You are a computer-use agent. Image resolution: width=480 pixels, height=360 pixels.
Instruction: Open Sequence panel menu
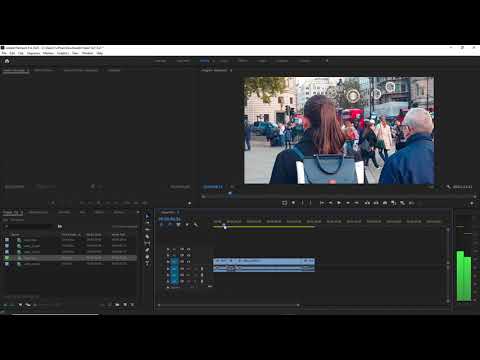pos(178,212)
